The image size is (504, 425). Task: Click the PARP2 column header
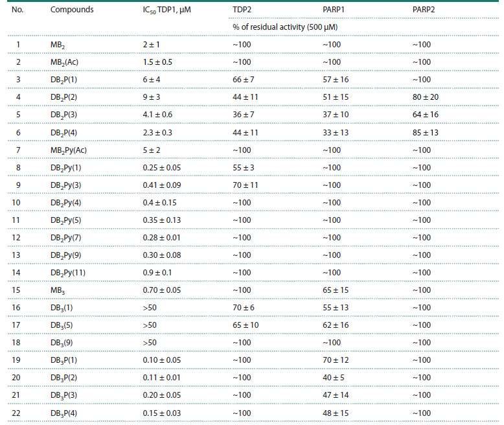tap(424, 10)
